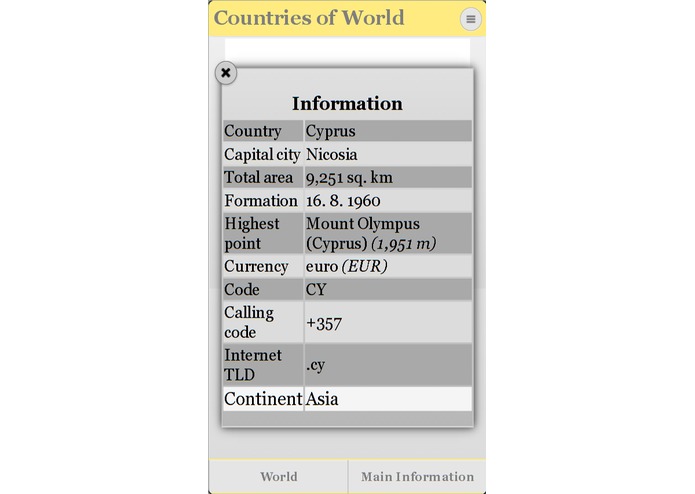
Task: Select the Formation label
Action: 263,201
